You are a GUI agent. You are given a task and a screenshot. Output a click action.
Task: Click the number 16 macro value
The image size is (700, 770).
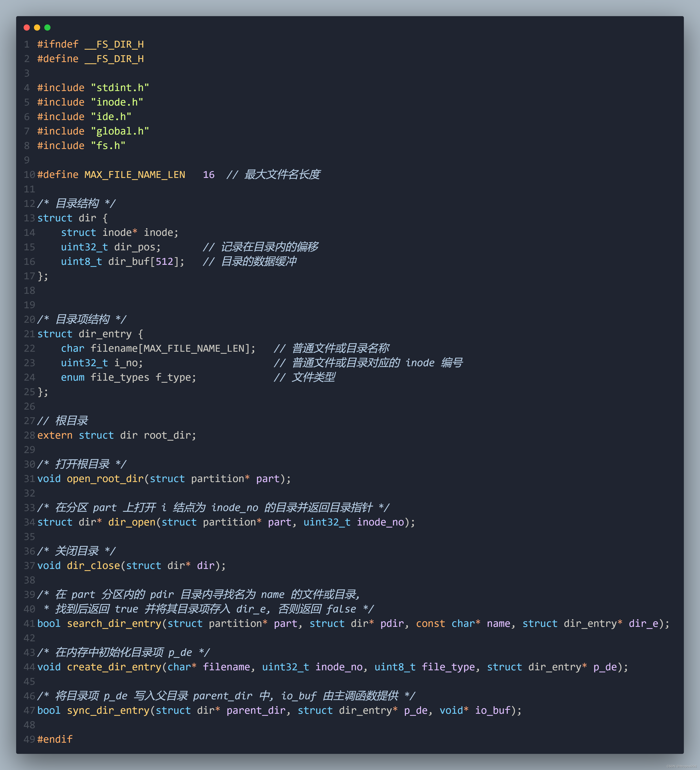click(x=209, y=175)
